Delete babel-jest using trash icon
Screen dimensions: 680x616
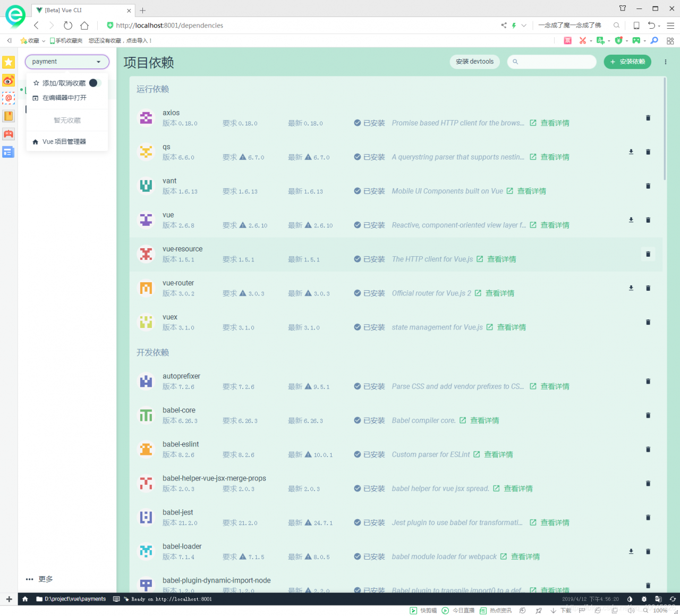click(648, 518)
